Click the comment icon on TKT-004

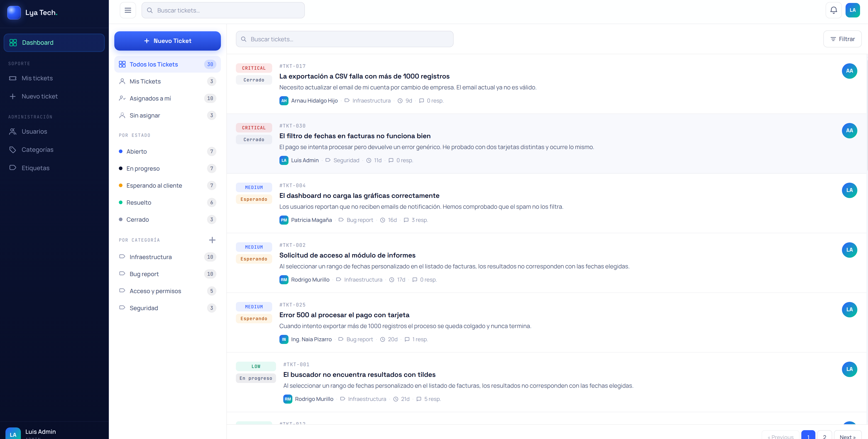coord(406,220)
